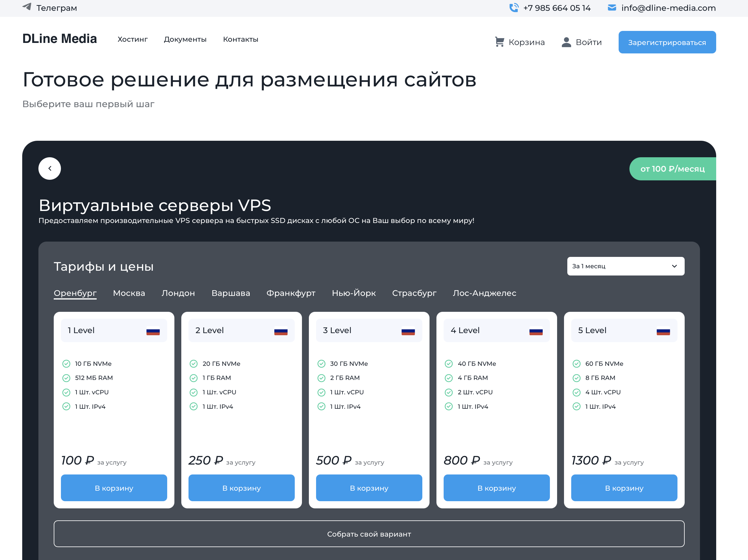Toggle the NVMe checkmark on 5 Level plan
The height and width of the screenshot is (560, 748).
(578, 363)
